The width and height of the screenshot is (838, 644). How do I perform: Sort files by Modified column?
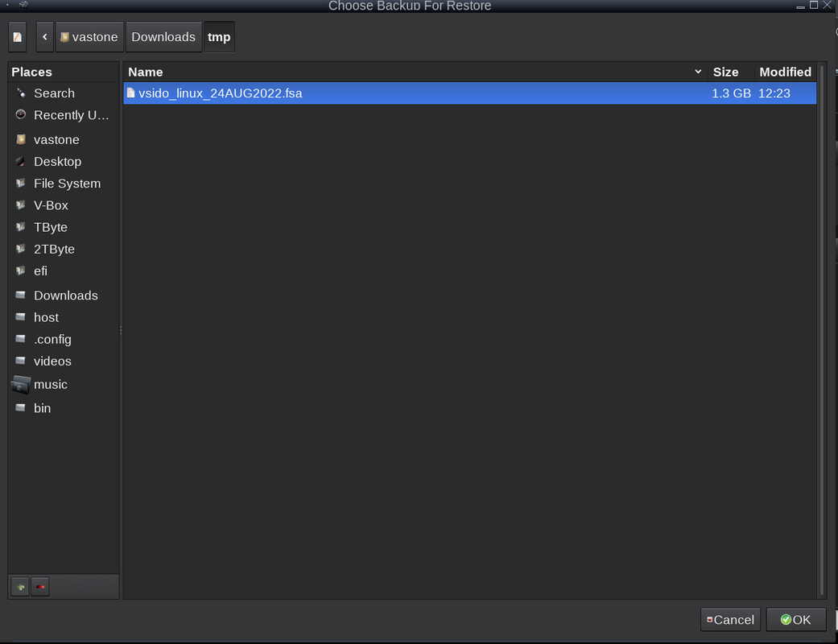coord(786,72)
